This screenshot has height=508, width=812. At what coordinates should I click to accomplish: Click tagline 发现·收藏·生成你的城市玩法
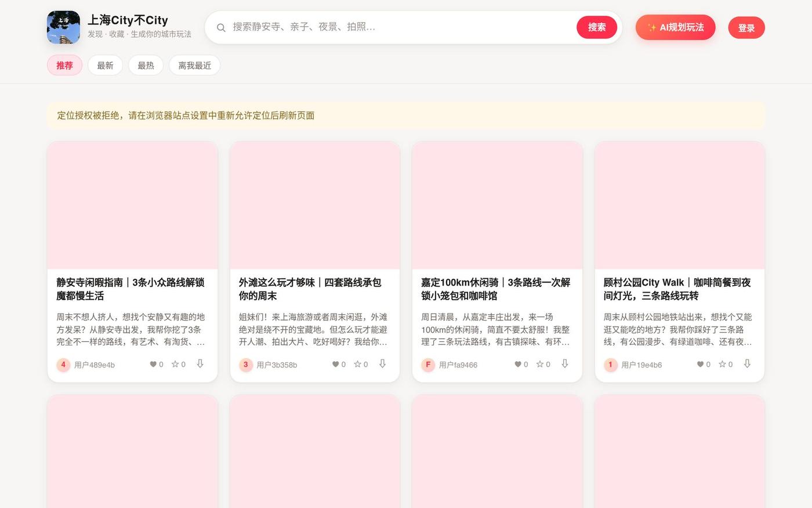pyautogui.click(x=139, y=34)
